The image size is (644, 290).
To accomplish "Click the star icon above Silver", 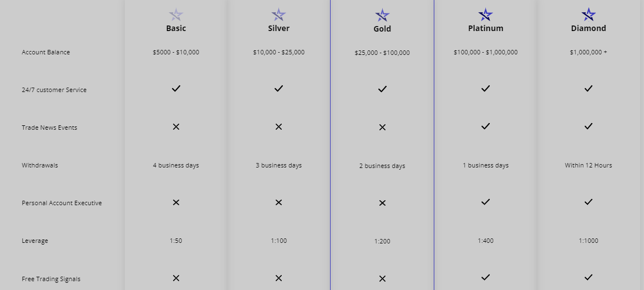I will coord(278,15).
